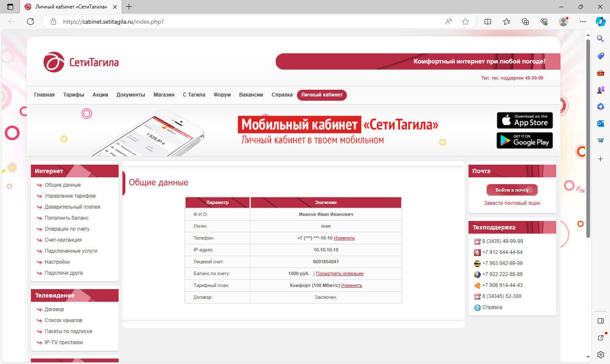This screenshot has height=364, width=610.
Task: Open sidebar Shopping tag icon
Action: pyautogui.click(x=601, y=55)
